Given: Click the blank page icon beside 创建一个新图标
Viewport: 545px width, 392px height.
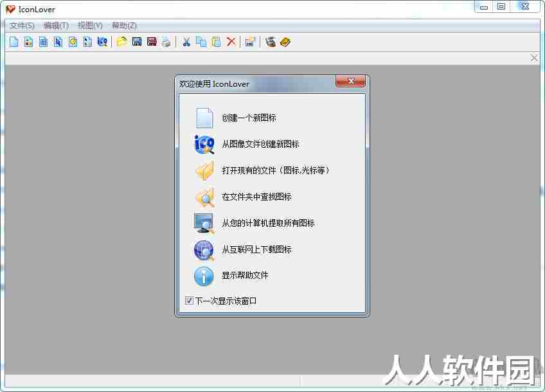Looking at the screenshot, I should click(x=204, y=118).
